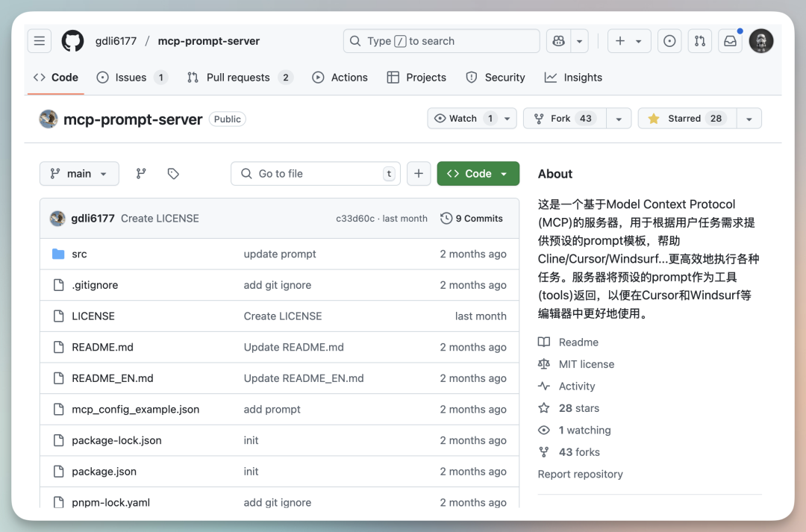
Task: Open the pnpm-lock.yaml file
Action: [x=111, y=503]
